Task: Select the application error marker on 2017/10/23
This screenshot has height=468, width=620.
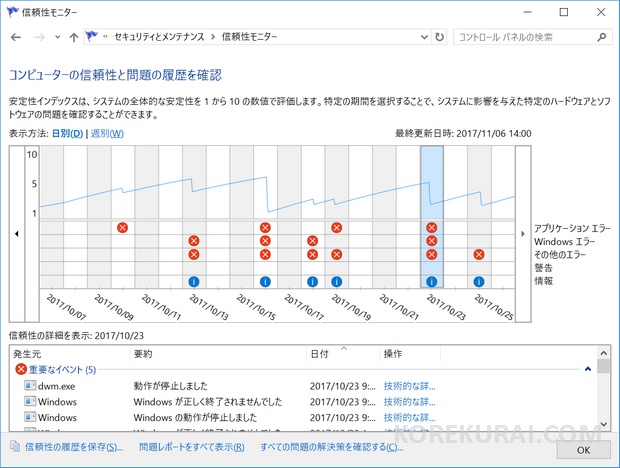Action: coord(432,228)
